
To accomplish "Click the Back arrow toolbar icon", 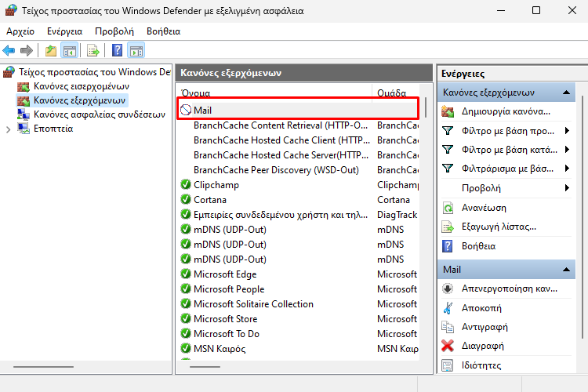I will coord(9,50).
